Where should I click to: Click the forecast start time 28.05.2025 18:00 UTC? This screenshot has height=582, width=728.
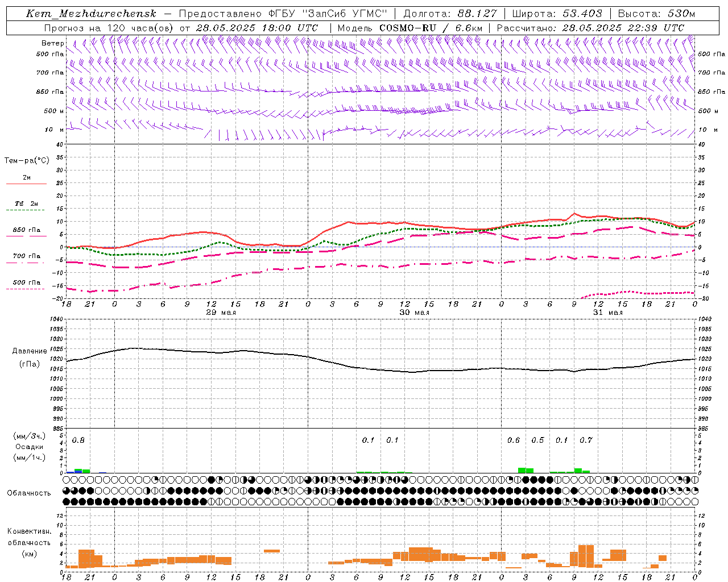tap(257, 28)
